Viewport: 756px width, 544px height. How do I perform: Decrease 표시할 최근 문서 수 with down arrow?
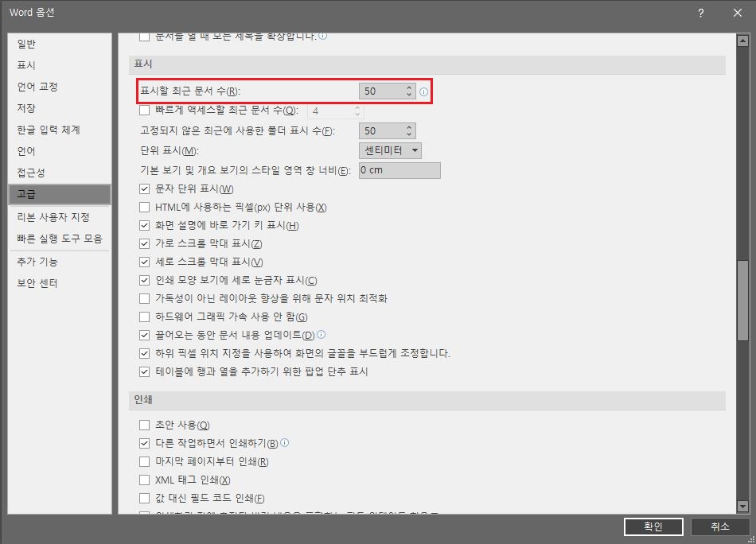tap(409, 95)
